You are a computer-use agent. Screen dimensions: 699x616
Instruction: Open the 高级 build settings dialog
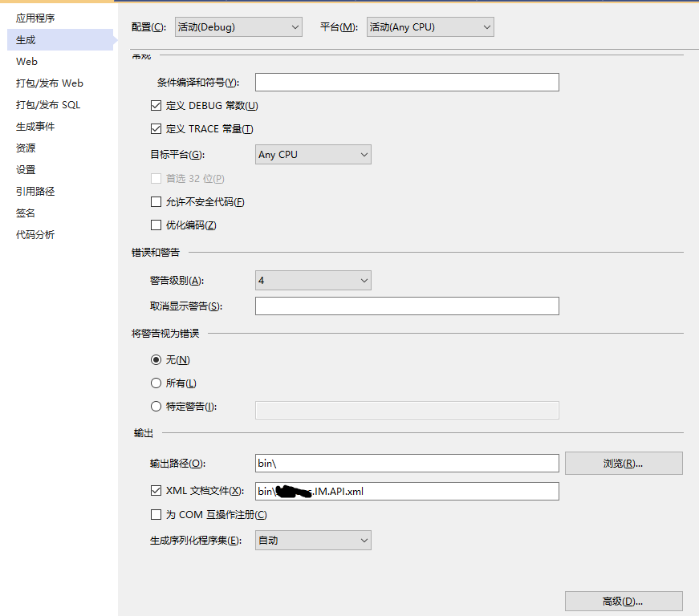624,601
